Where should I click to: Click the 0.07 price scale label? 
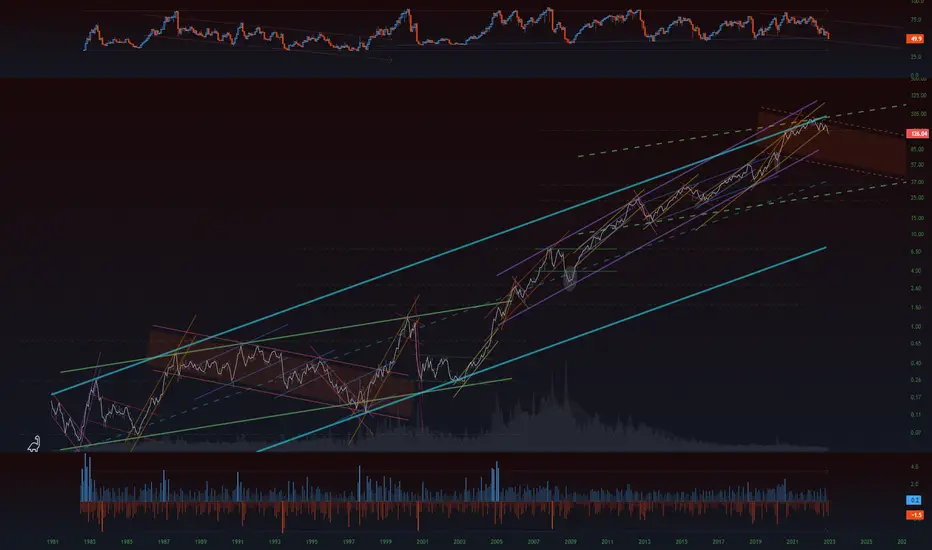[916, 433]
